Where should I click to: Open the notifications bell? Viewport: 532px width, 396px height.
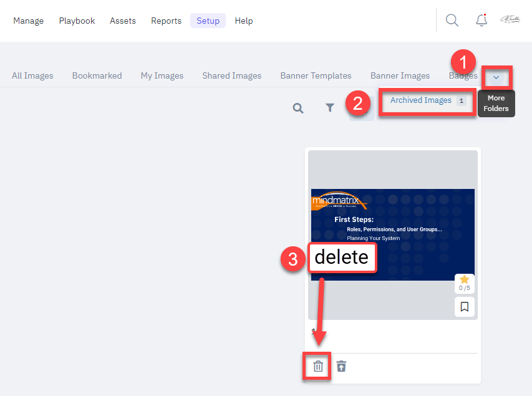click(x=481, y=21)
